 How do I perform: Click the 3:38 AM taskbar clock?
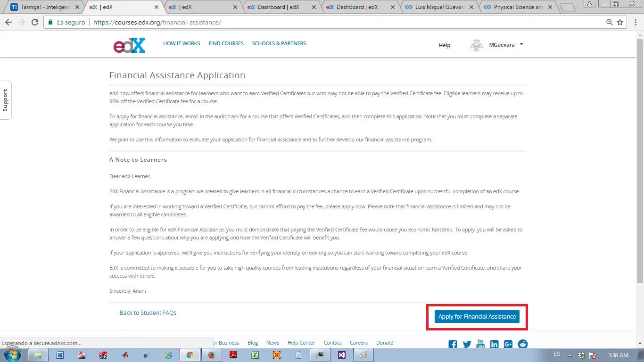618,355
